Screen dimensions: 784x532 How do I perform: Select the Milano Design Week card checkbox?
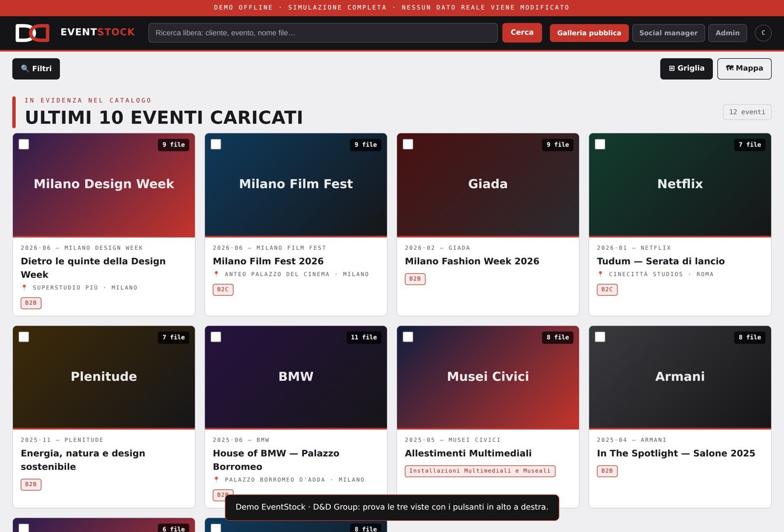coord(24,144)
